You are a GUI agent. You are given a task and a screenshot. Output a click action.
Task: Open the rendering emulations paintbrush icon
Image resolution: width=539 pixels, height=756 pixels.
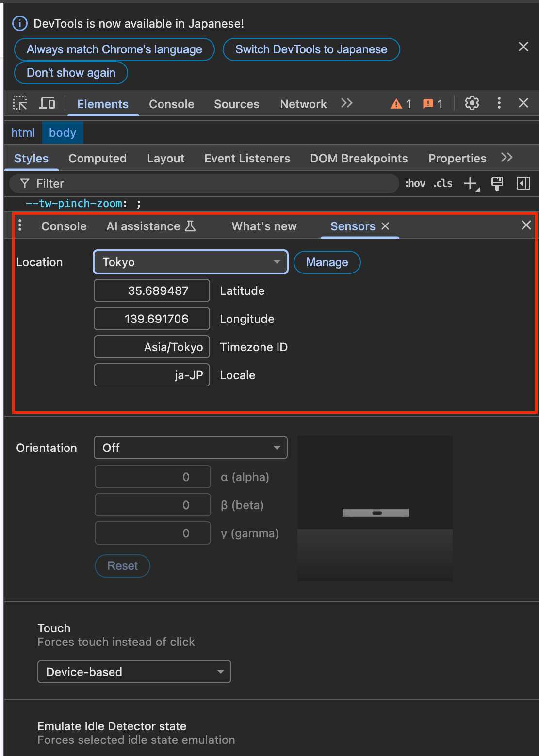[497, 184]
